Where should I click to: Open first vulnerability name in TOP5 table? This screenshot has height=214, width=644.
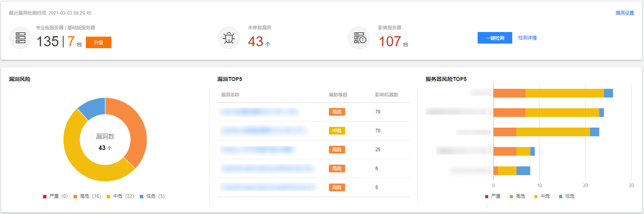259,112
